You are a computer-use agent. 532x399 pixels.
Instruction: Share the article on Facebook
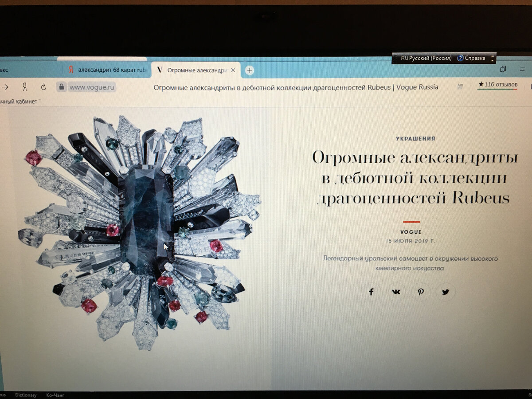tap(372, 292)
